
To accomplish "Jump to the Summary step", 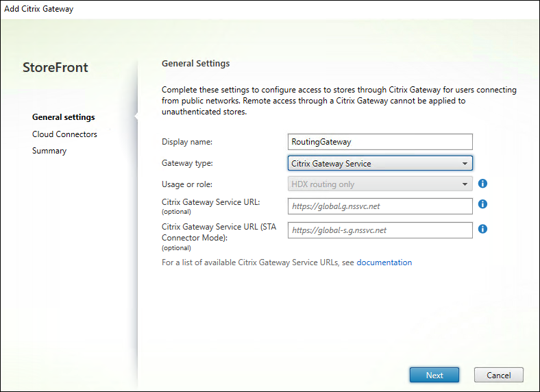I will click(x=49, y=151).
